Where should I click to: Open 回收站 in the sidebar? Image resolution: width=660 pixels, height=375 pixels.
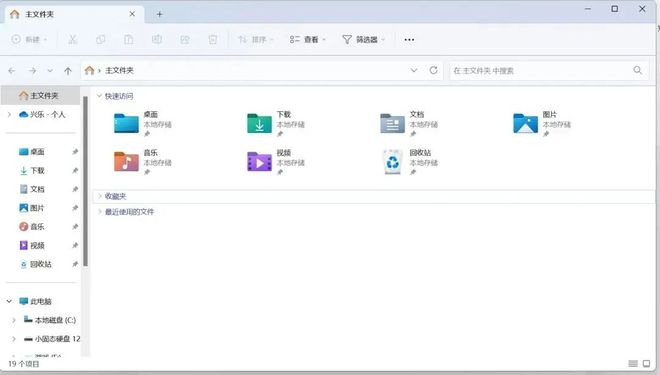pos(35,264)
